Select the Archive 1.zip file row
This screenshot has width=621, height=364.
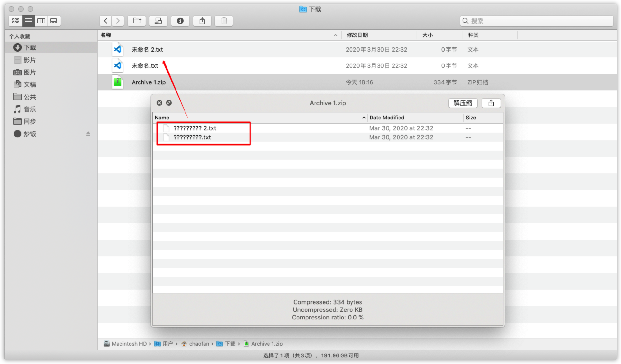(357, 82)
